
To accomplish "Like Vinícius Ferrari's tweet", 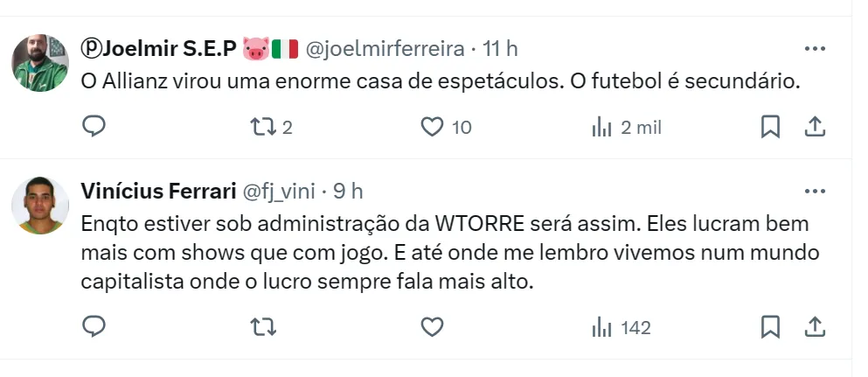I will pyautogui.click(x=432, y=327).
